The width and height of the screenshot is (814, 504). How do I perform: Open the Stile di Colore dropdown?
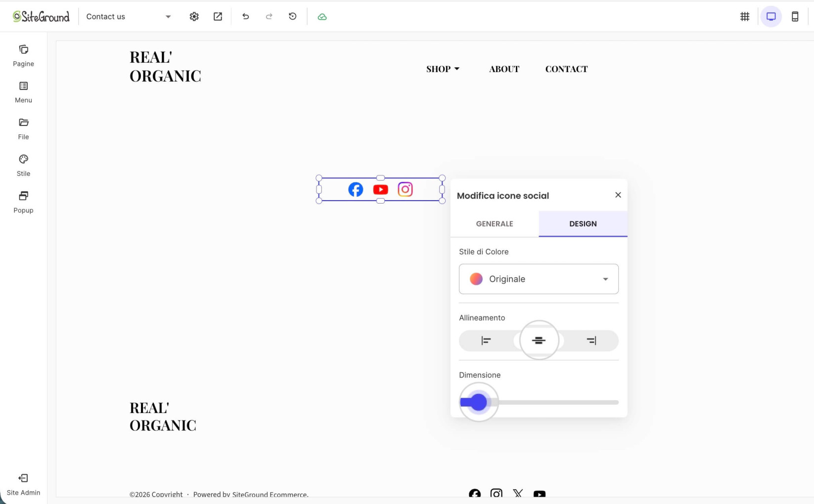(x=539, y=279)
